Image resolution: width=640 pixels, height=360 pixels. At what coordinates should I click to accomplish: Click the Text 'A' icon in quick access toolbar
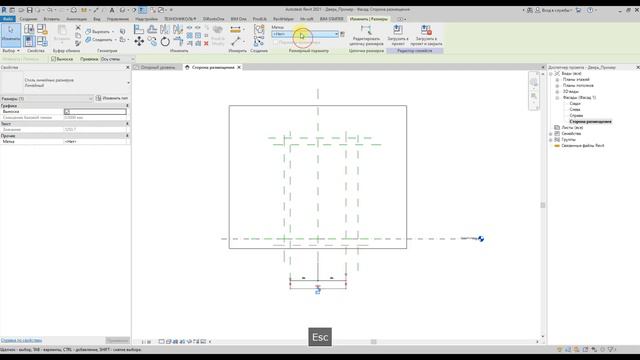click(x=112, y=10)
